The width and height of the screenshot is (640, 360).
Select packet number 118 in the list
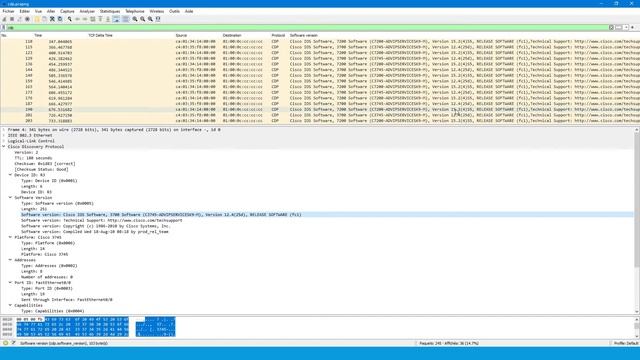pyautogui.click(x=320, y=42)
